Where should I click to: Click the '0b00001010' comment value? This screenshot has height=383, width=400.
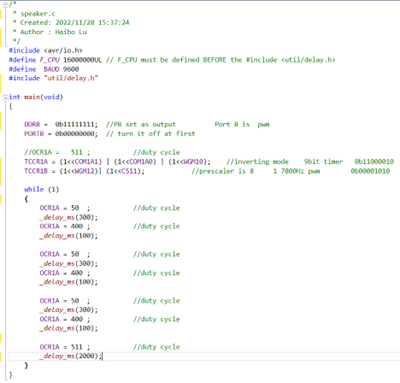click(370, 171)
